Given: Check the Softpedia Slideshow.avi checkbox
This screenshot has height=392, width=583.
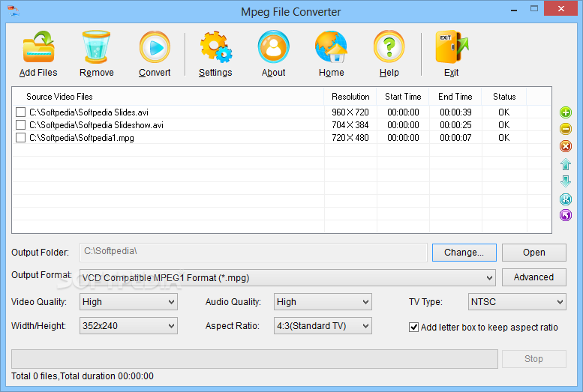Looking at the screenshot, I should 21,125.
